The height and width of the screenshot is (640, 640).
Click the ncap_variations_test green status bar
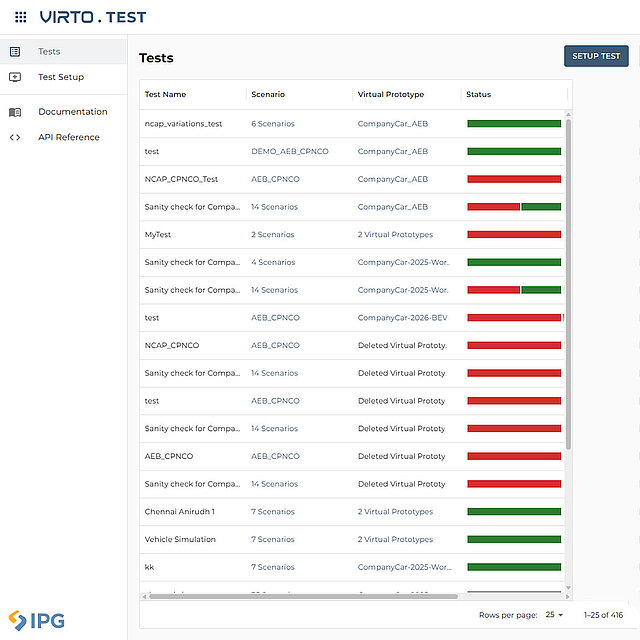click(x=513, y=124)
